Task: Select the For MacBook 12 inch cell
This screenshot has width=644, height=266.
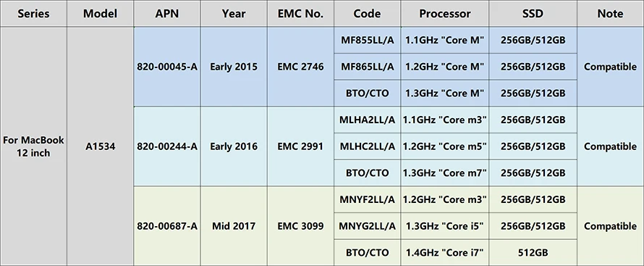Action: (33, 146)
